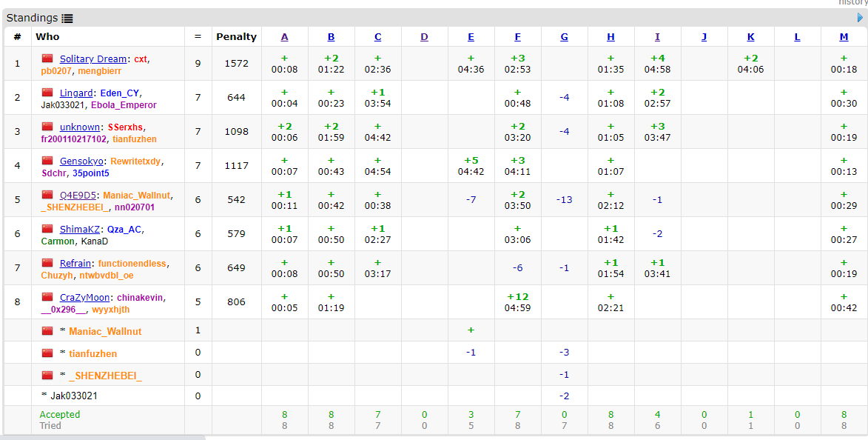Open * Maniac_Wallnut unofficial participant profile
Viewport: 868px width, 440px height.
click(x=105, y=331)
